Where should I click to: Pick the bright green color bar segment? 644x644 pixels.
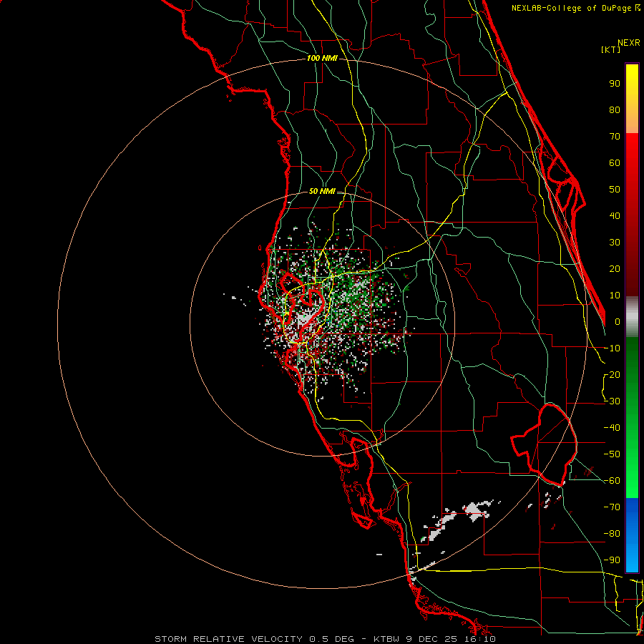point(632,484)
